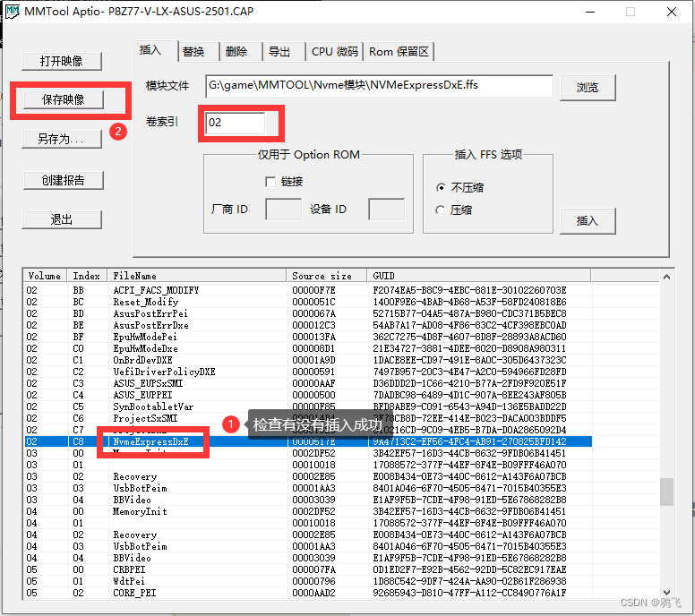Viewport: 695px width, 616px height.
Task: Click GUID 9A4713C2-EF56-4FC4-AB91-270825BFD142
Action: tap(469, 441)
